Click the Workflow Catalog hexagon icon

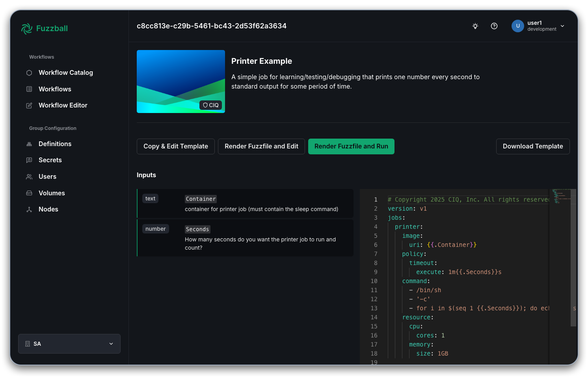tap(29, 73)
